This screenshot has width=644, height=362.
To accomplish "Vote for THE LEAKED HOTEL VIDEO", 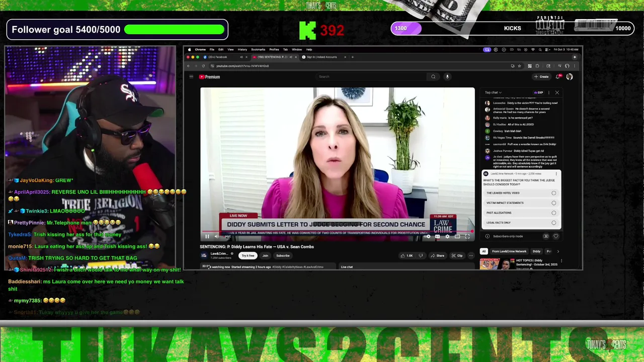I will [x=521, y=193].
